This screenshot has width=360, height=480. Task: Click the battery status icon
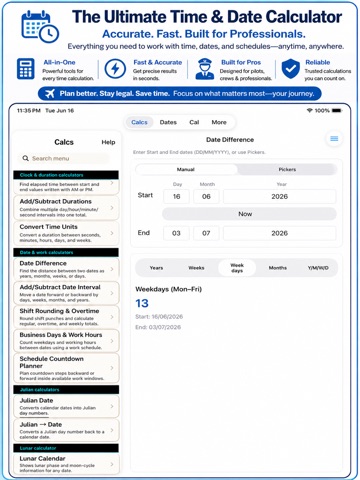(337, 110)
